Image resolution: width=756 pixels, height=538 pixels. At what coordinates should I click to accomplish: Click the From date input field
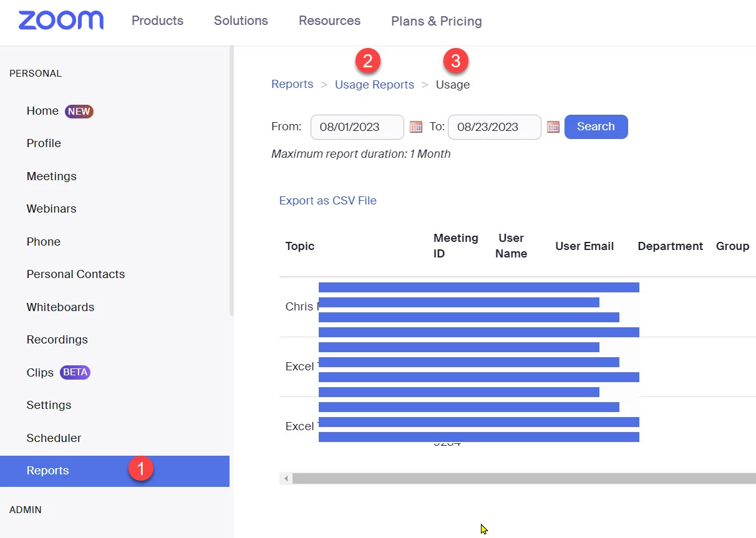pos(357,127)
